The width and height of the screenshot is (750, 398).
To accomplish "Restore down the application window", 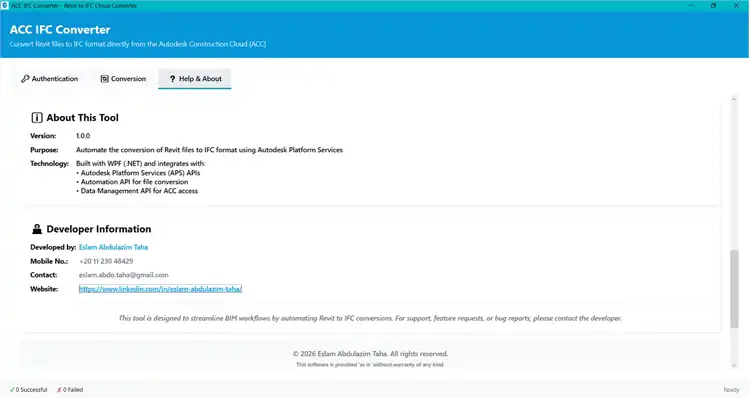I will tap(713, 5).
